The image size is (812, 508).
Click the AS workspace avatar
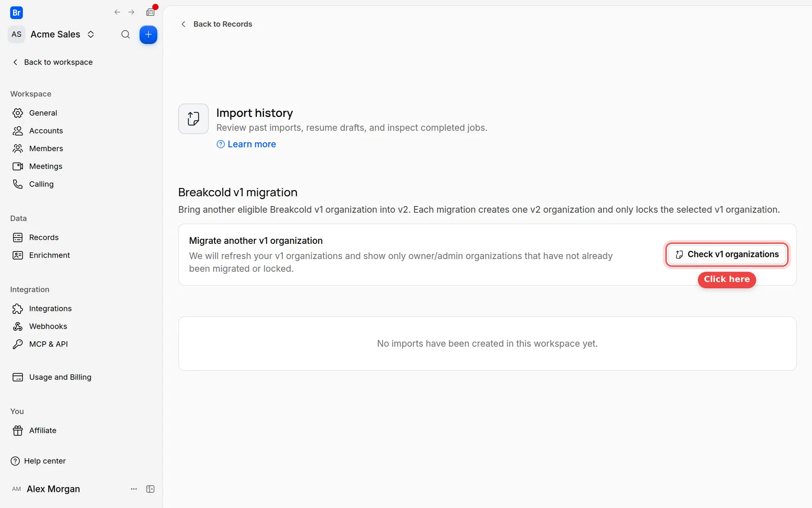(17, 35)
